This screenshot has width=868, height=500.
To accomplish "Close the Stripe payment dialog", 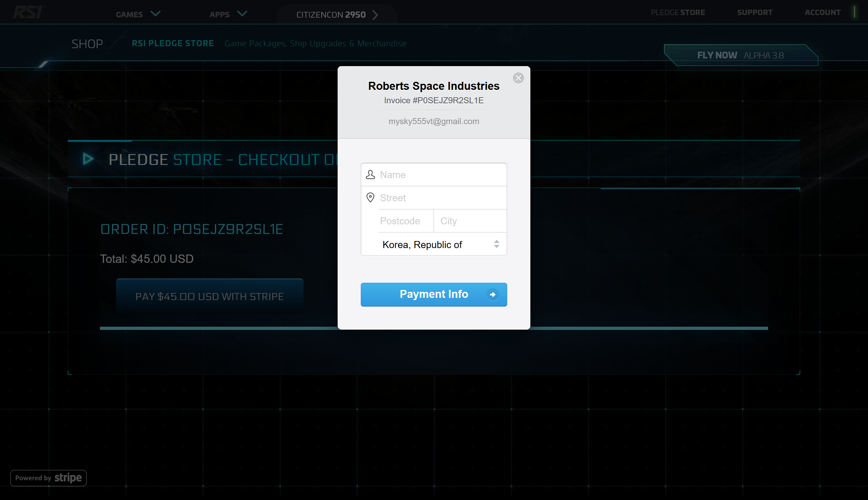I will [x=518, y=78].
